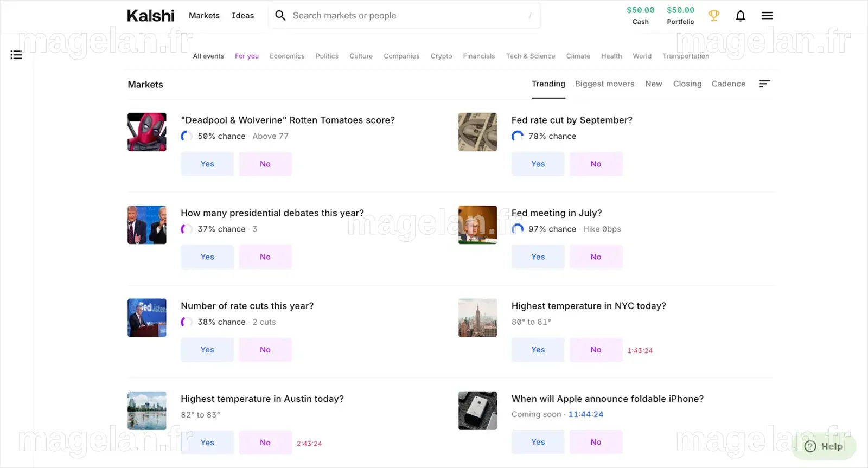Switch to the Cadence tab
This screenshot has height=468, width=868.
[729, 84]
